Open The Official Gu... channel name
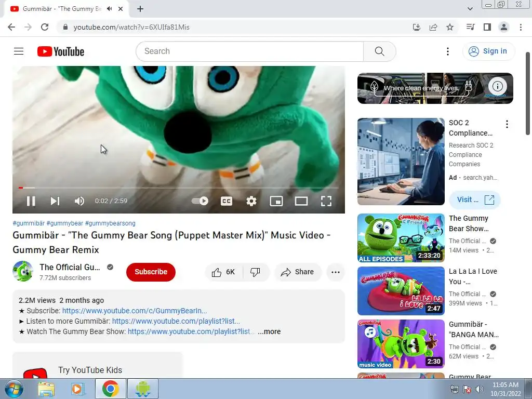The height and width of the screenshot is (399, 532). [70, 267]
